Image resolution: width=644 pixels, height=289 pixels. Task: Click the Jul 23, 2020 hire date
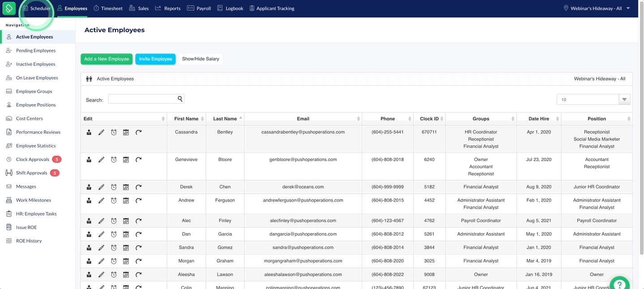point(539,160)
